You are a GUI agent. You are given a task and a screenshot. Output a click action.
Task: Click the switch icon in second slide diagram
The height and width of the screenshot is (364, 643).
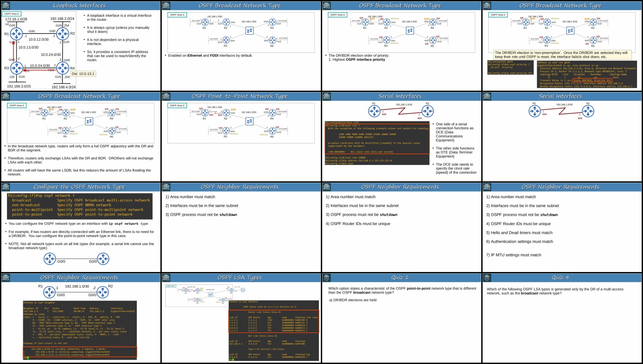(250, 31)
